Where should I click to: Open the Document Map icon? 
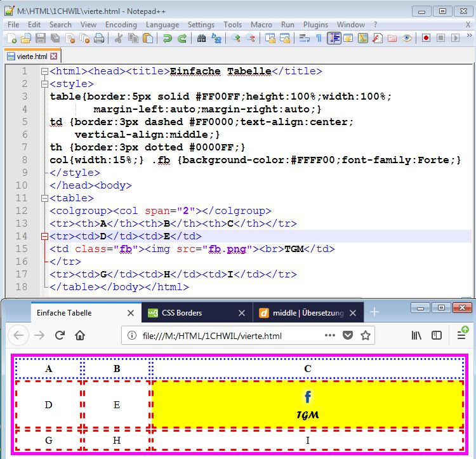point(363,38)
